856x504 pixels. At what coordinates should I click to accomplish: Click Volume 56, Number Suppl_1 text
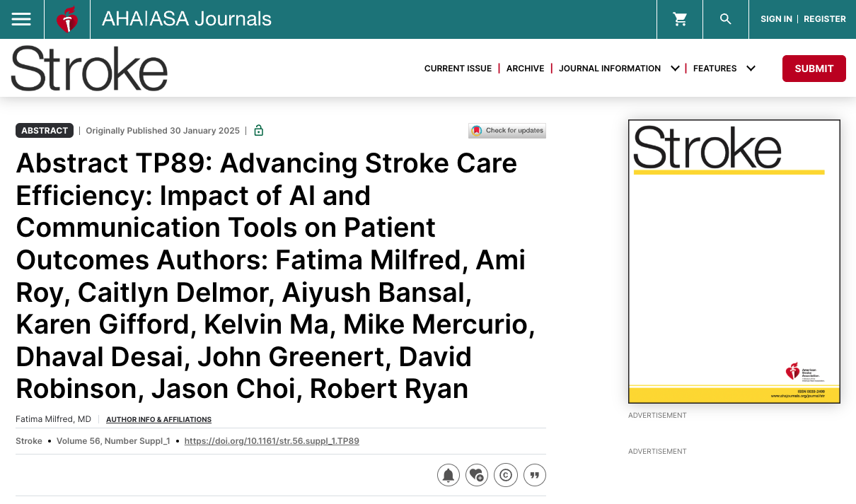pyautogui.click(x=113, y=441)
